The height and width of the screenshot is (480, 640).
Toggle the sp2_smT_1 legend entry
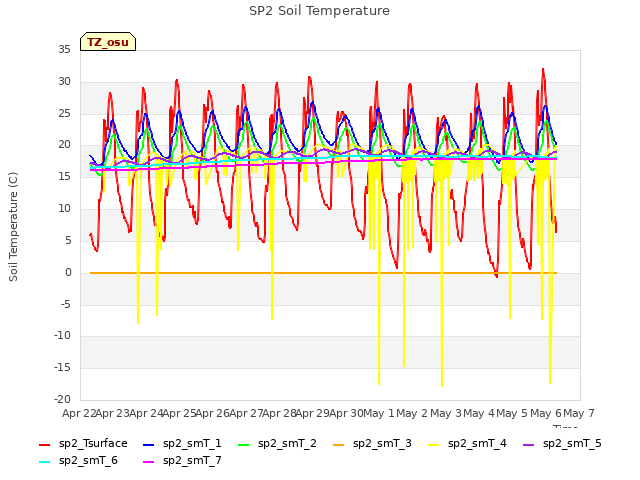click(x=182, y=443)
